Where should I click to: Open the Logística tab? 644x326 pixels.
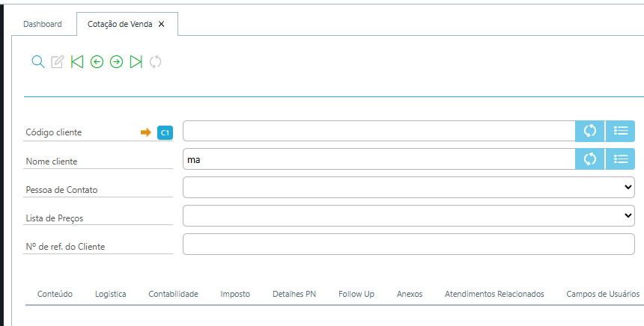point(111,294)
